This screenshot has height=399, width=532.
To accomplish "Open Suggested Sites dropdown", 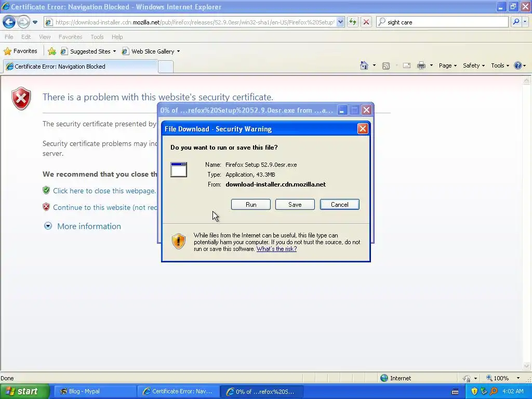I will click(x=88, y=51).
